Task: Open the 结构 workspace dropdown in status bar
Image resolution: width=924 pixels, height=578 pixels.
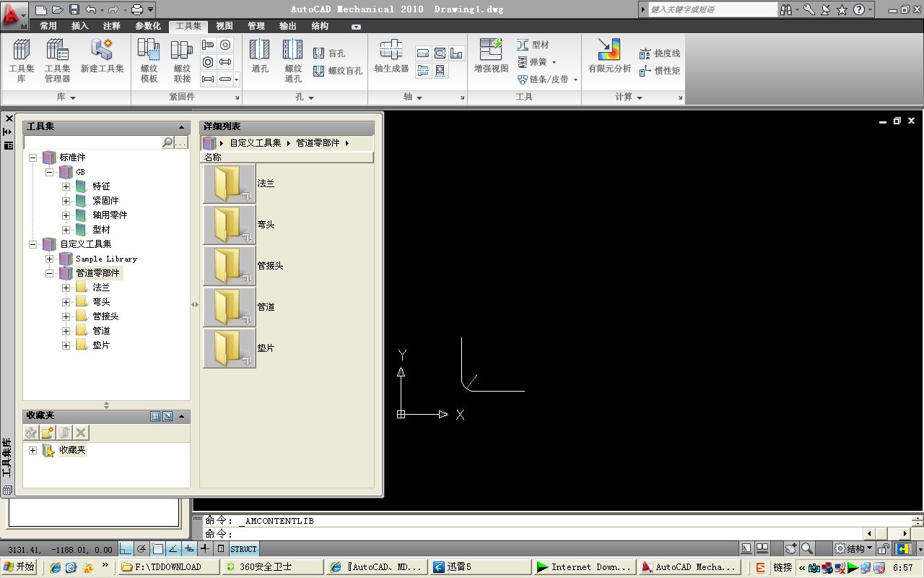Action: point(870,548)
